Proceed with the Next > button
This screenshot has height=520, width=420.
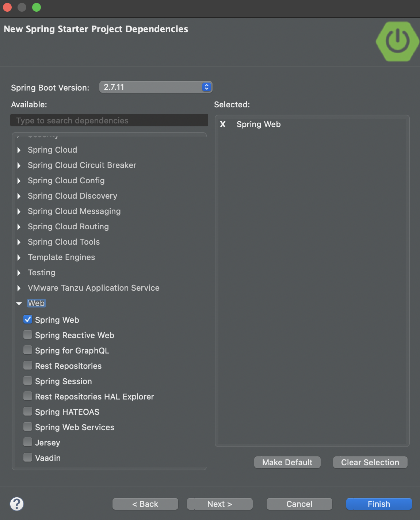220,504
